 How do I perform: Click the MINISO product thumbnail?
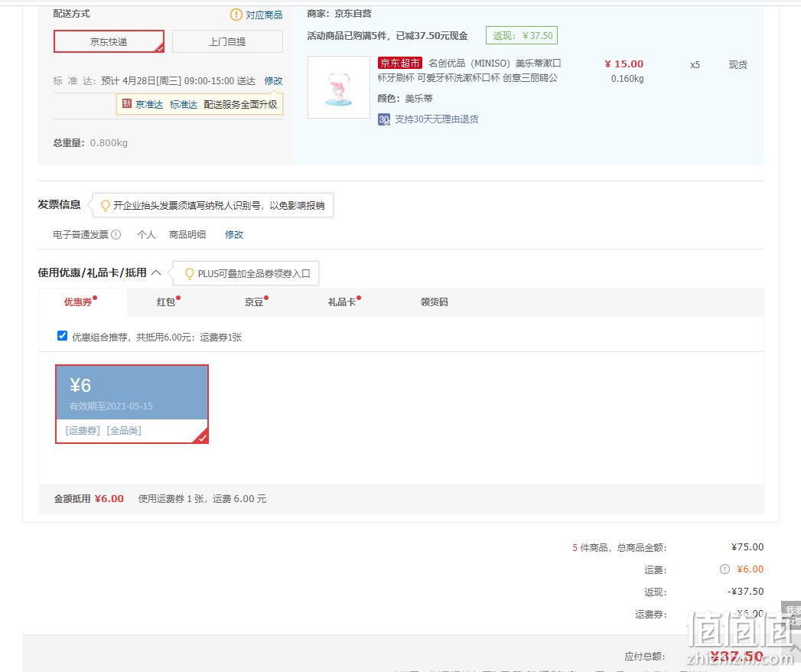tap(339, 87)
